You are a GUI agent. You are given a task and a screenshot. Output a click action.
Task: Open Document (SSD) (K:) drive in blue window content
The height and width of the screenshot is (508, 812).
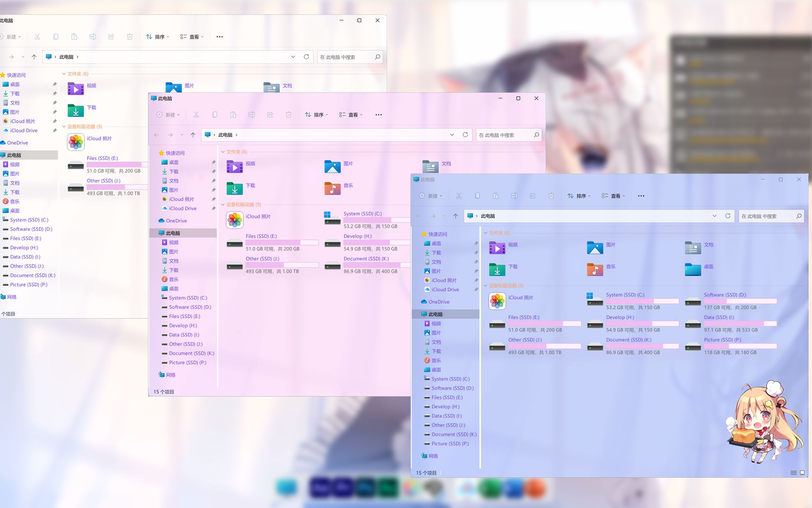tap(633, 346)
